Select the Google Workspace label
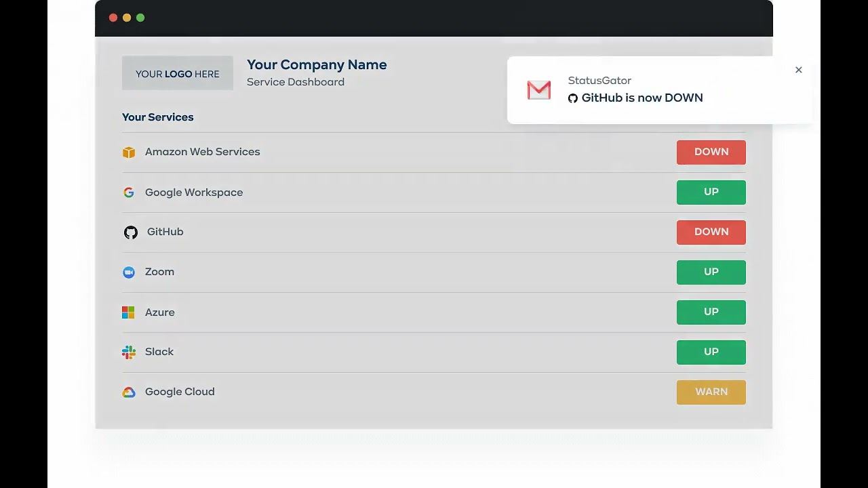868x488 pixels. click(194, 192)
